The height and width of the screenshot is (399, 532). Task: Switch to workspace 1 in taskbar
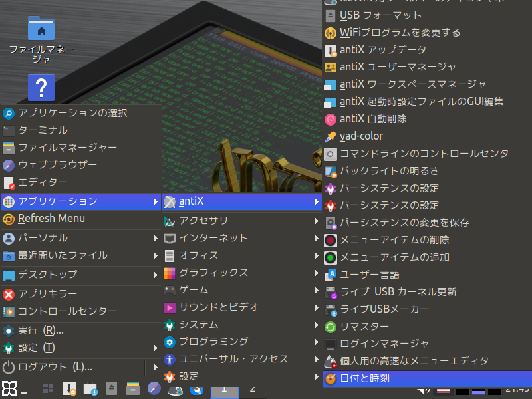225,392
